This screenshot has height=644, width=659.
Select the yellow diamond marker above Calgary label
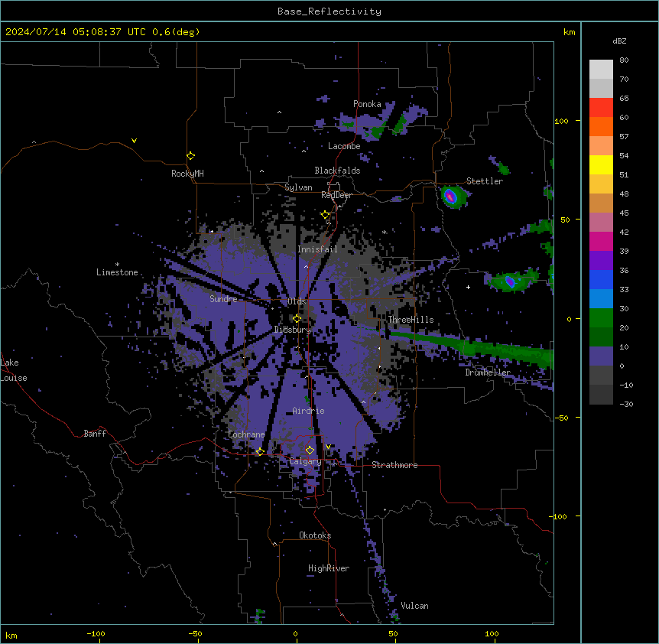[x=310, y=450]
